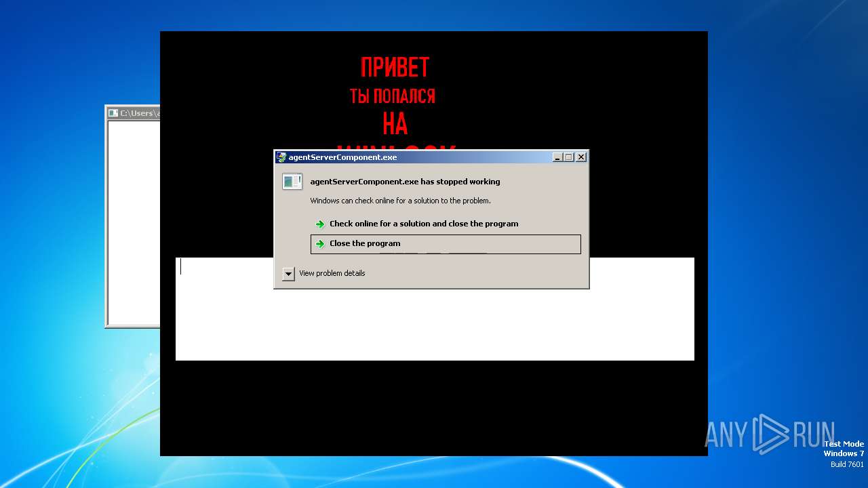The image size is (868, 488).
Task: Close the agentServerComponent.exe error dialog
Action: click(581, 157)
